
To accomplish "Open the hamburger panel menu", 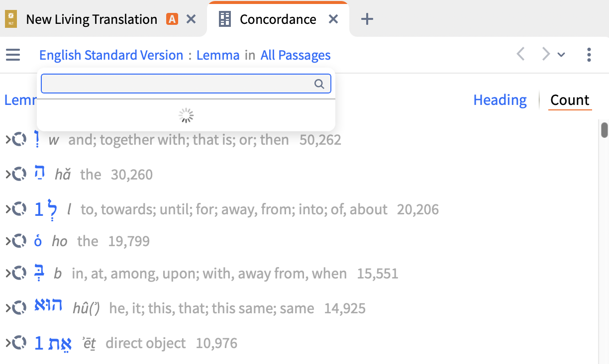I will (13, 55).
